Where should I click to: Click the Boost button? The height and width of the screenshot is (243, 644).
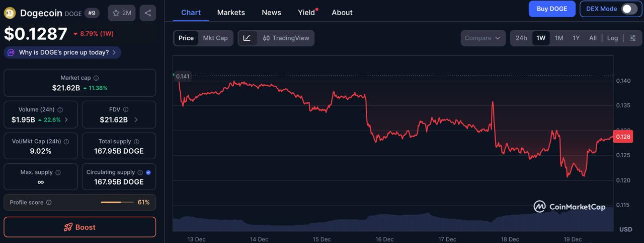(80, 227)
